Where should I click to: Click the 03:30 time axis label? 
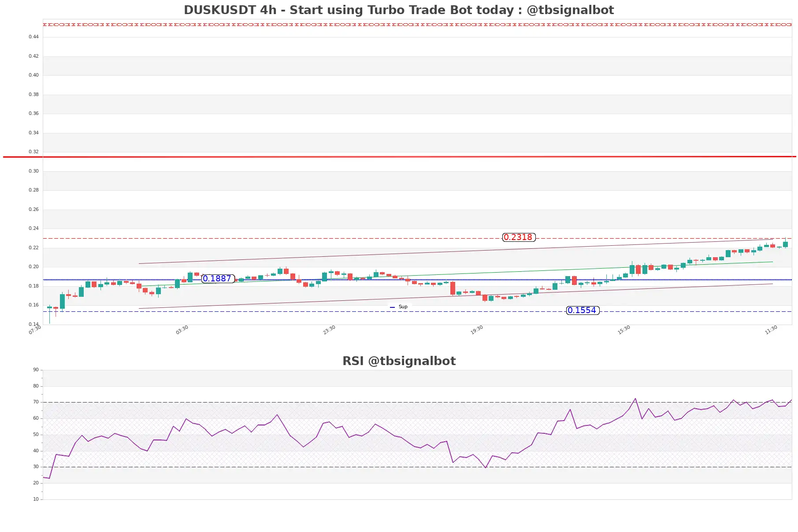(x=182, y=330)
